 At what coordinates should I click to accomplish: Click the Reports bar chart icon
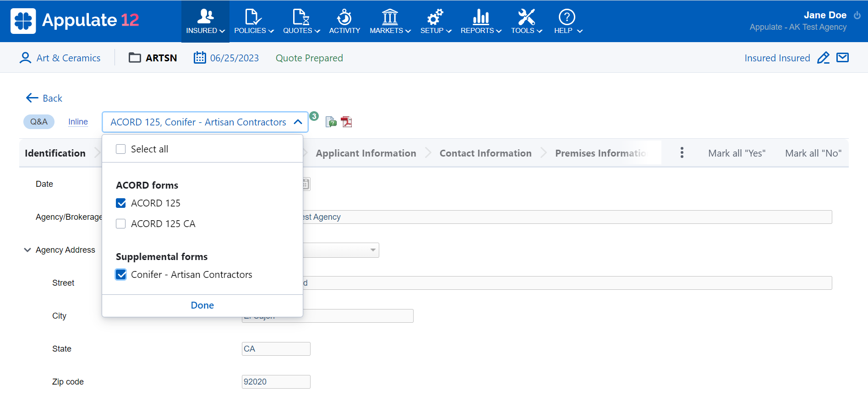point(481,17)
